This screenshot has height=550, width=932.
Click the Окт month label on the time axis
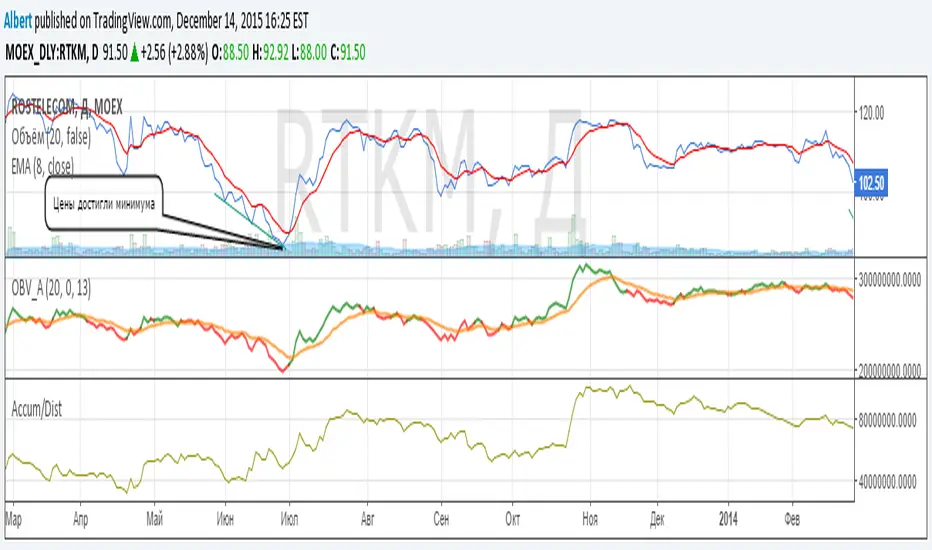tap(512, 520)
